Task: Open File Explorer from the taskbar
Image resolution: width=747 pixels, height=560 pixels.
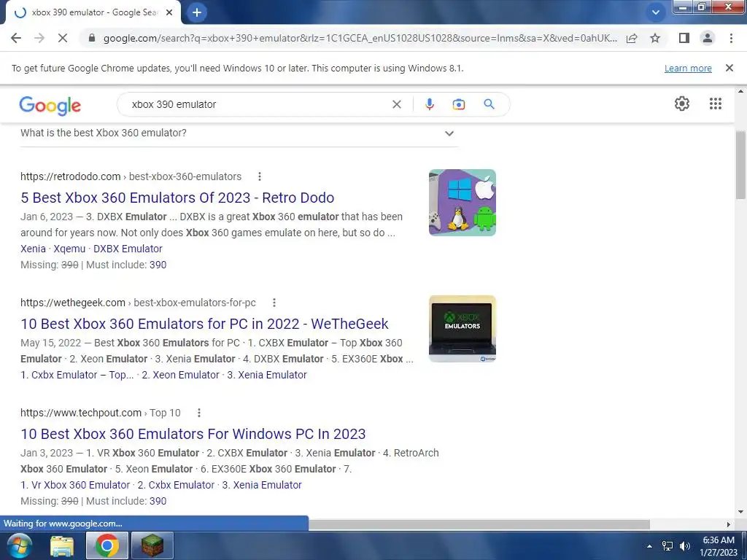Action: pos(62,546)
